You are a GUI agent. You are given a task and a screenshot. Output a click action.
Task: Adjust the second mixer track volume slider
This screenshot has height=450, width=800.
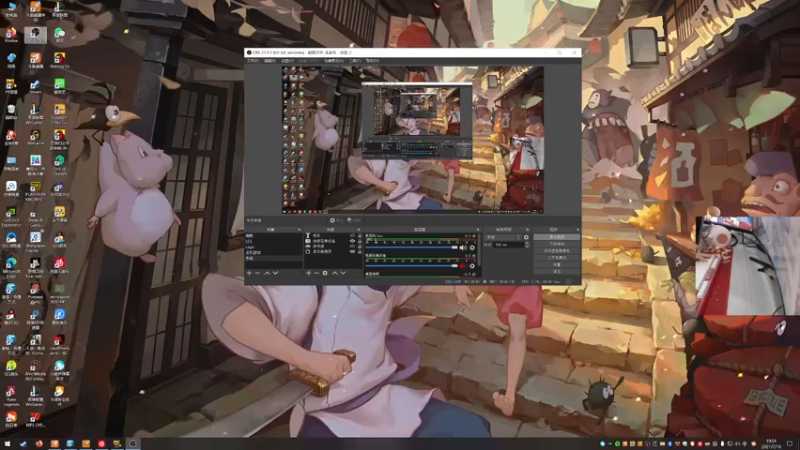412,266
